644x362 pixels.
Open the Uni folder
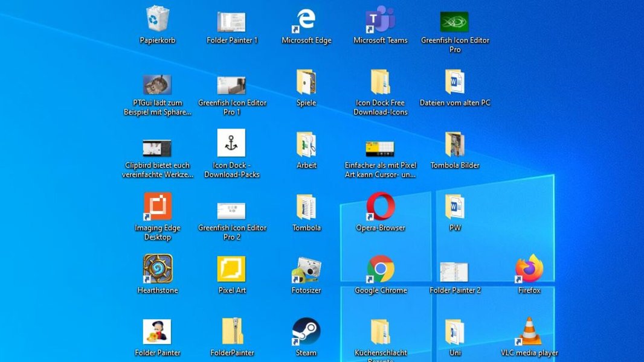coord(454,332)
